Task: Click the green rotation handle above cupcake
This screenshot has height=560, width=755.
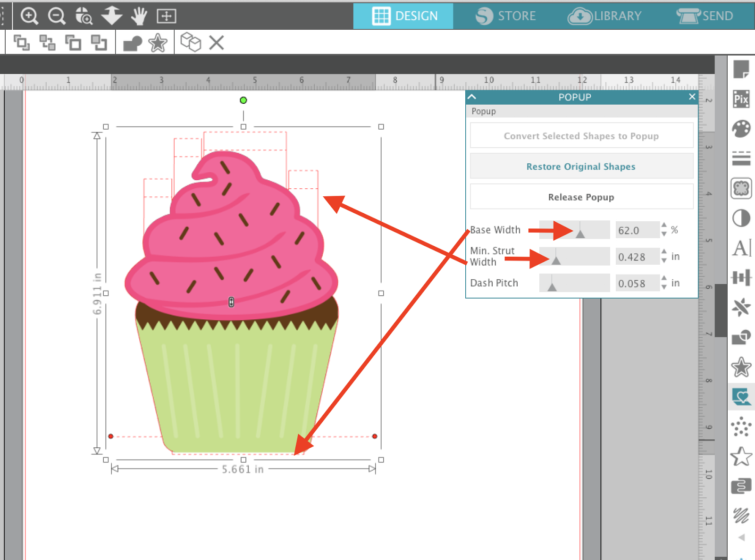Action: pyautogui.click(x=243, y=100)
